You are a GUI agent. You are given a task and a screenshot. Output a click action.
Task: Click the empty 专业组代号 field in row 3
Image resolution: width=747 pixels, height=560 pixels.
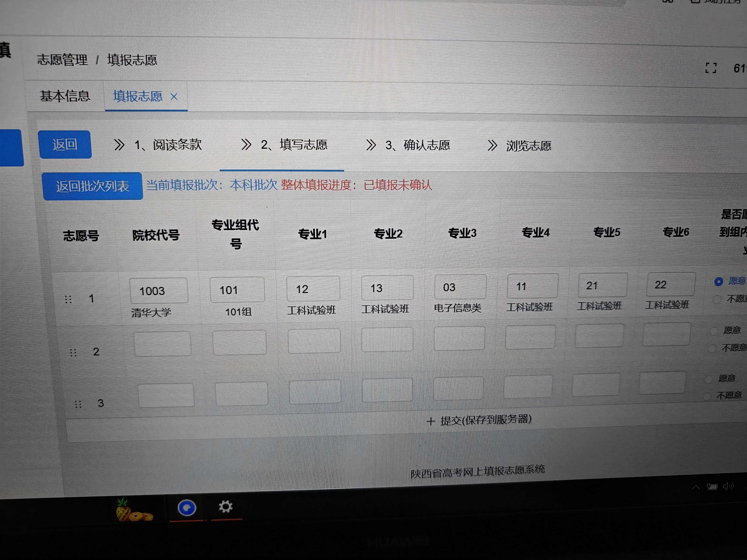[x=241, y=394]
